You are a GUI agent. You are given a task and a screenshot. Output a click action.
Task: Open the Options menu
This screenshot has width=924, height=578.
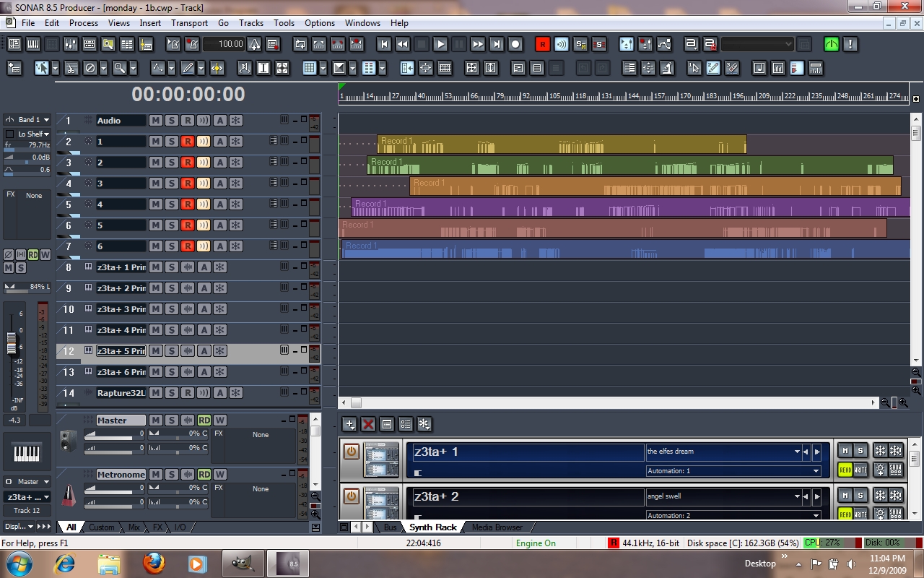319,23
